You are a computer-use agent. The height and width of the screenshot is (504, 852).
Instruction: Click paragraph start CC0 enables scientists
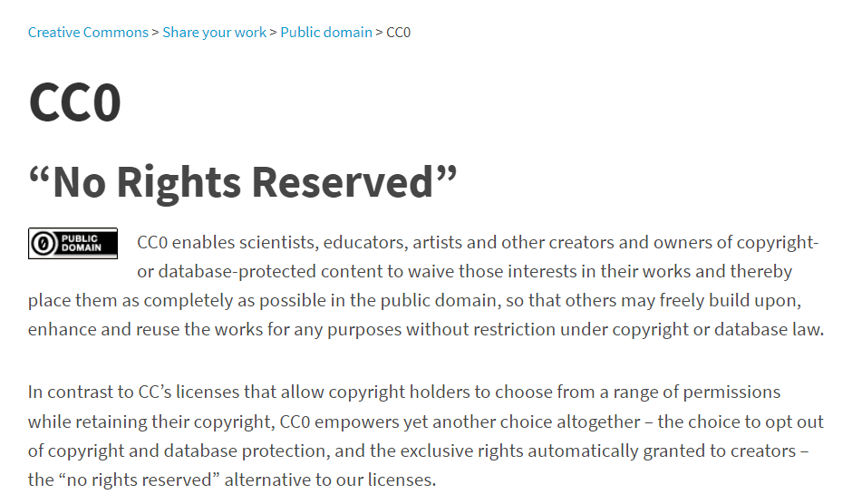tap(228, 243)
